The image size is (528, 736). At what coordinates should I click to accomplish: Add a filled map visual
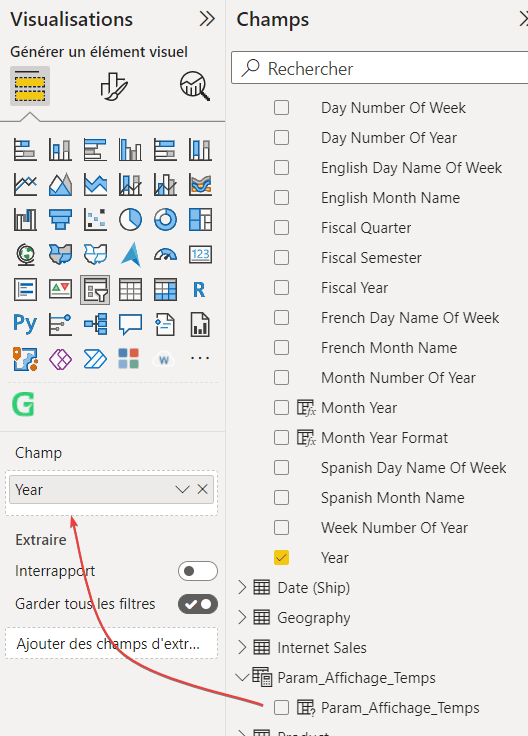click(60, 254)
